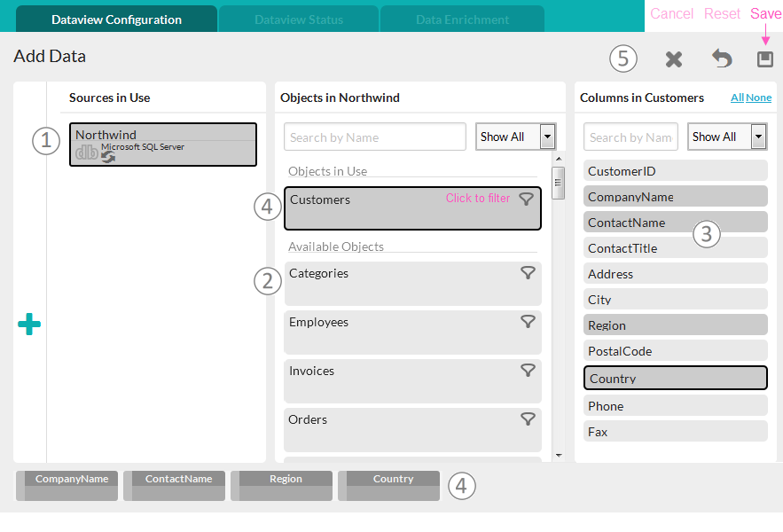Toggle the PostalCode column
Viewport: 783px width, 532px height.
[675, 350]
